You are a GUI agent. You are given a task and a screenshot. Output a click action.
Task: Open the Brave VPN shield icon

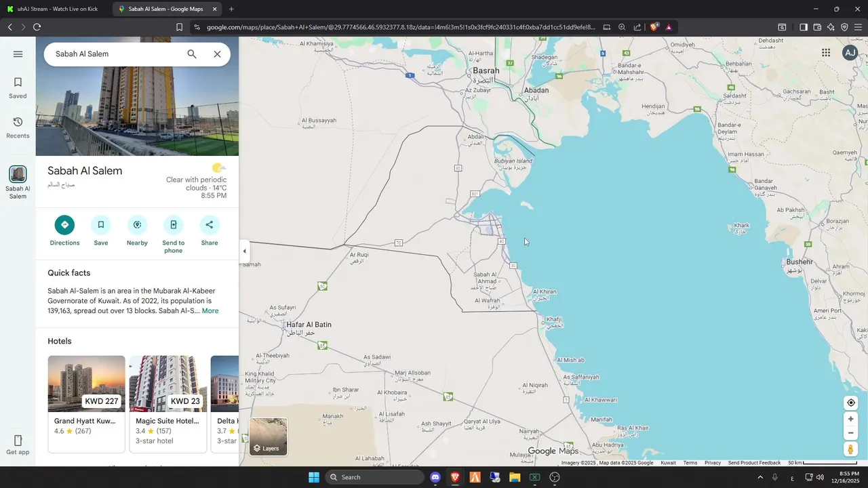pyautogui.click(x=844, y=27)
